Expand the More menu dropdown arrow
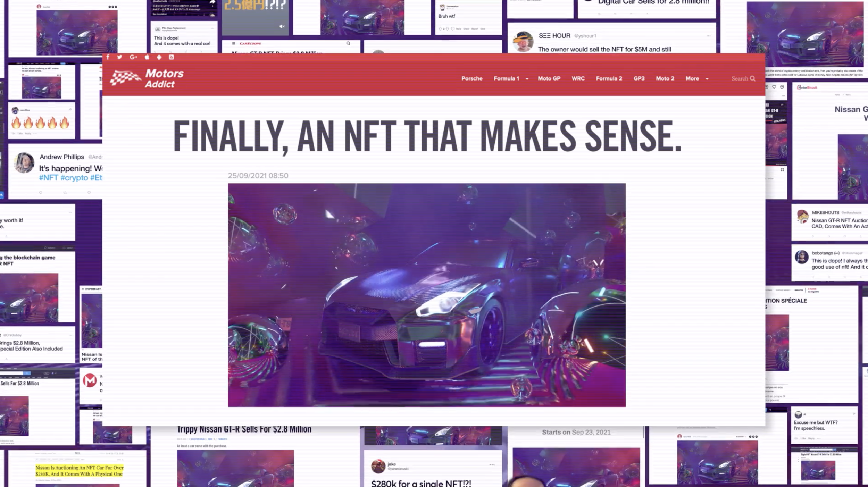 pyautogui.click(x=707, y=79)
